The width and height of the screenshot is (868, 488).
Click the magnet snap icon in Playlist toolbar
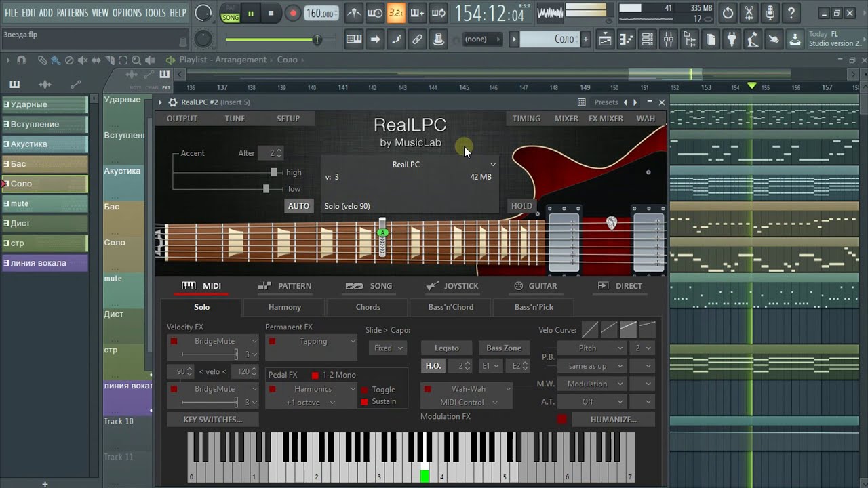[x=21, y=60]
